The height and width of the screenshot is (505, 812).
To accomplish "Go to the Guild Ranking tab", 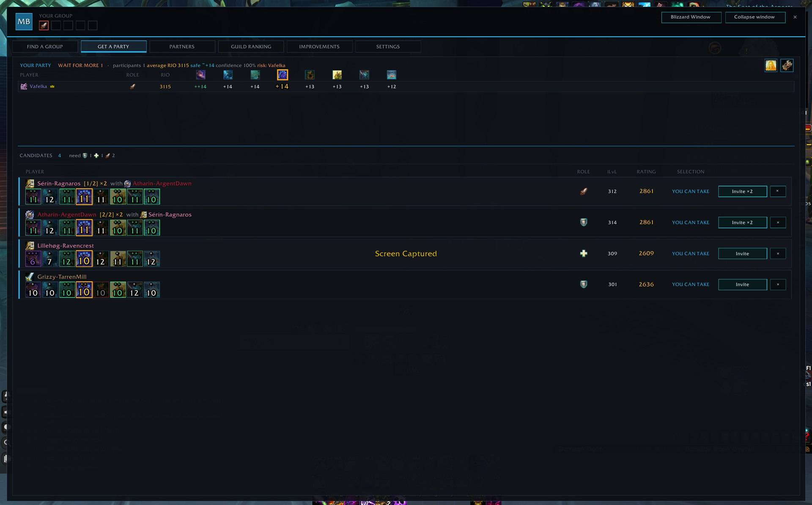I will (251, 47).
